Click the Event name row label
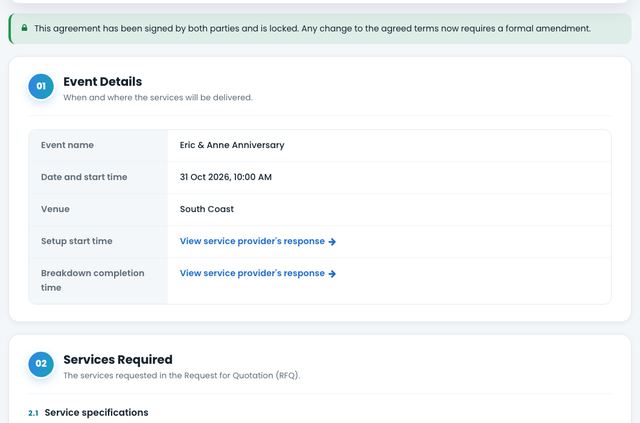640x423 pixels. (x=67, y=145)
